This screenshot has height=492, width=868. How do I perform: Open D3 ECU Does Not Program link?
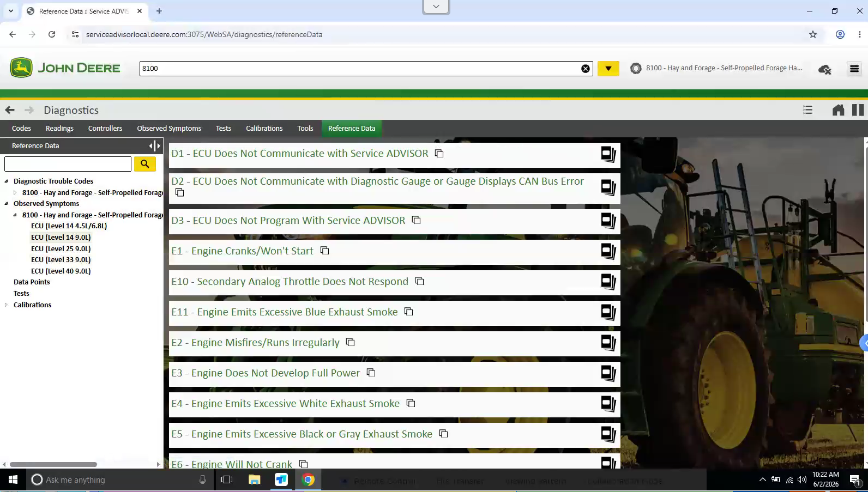tap(288, 221)
